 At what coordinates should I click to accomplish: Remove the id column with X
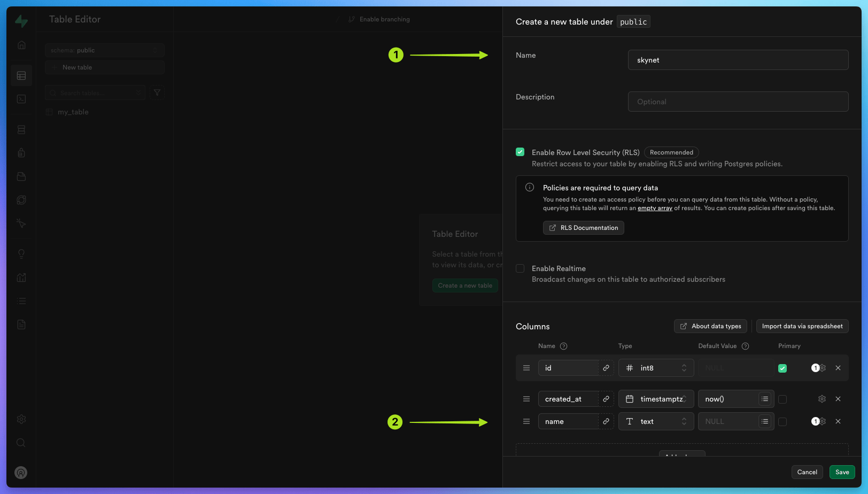[838, 368]
